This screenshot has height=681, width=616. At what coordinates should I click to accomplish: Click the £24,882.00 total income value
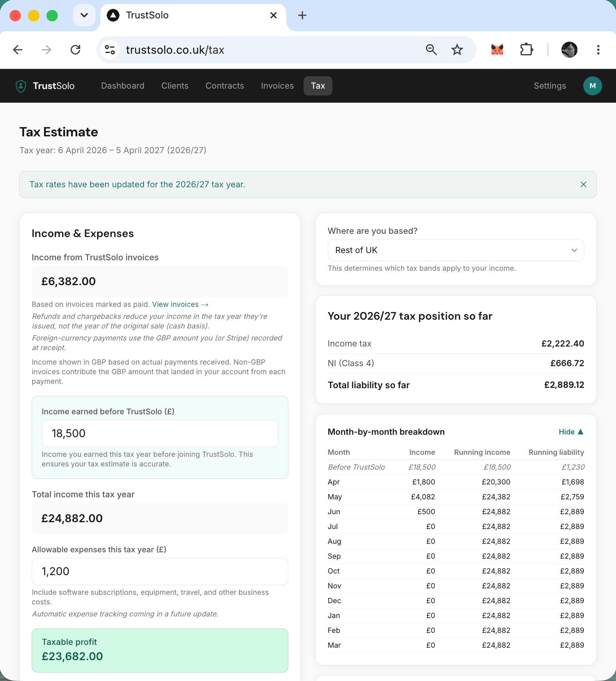[x=72, y=519]
